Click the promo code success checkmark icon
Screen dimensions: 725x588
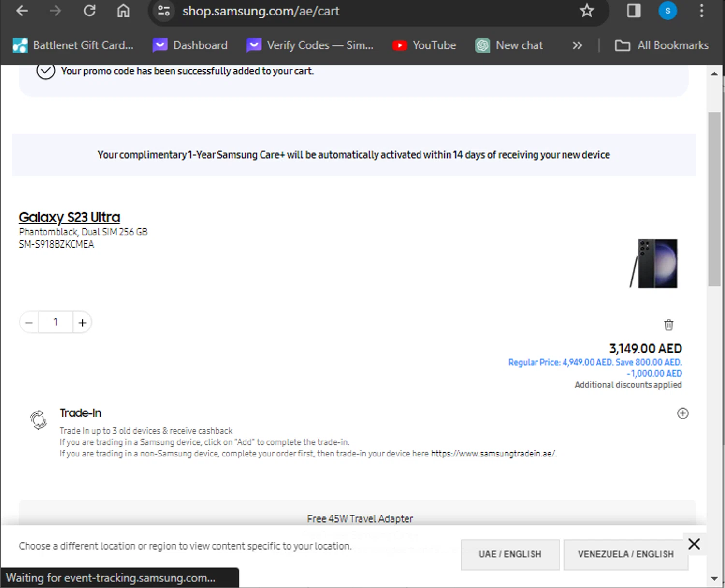45,71
